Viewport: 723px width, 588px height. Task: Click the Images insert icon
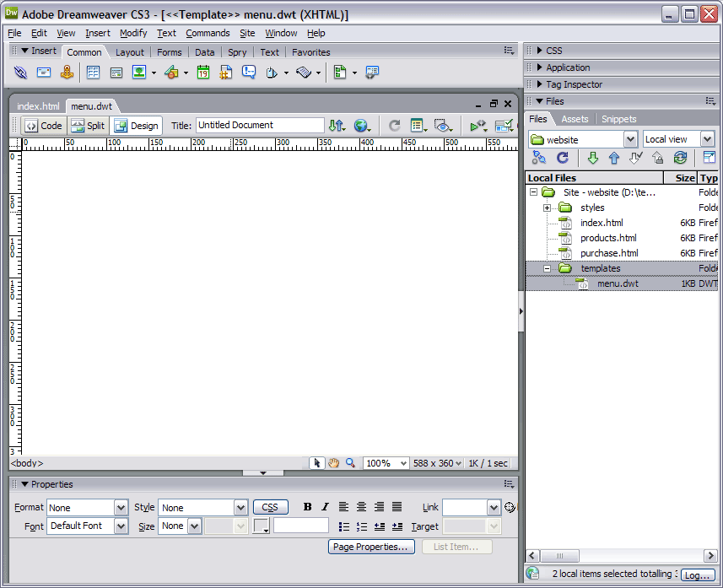click(139, 73)
